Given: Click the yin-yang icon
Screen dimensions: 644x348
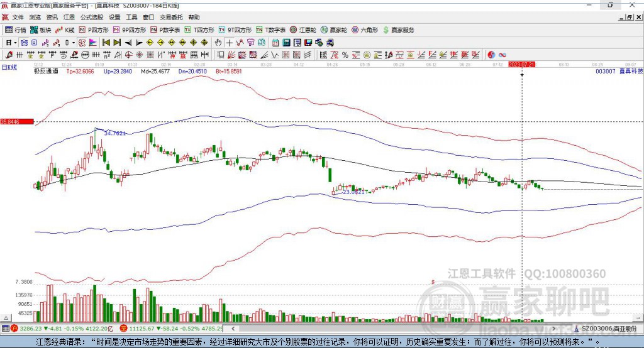Looking at the screenshot, I should (x=491, y=55).
